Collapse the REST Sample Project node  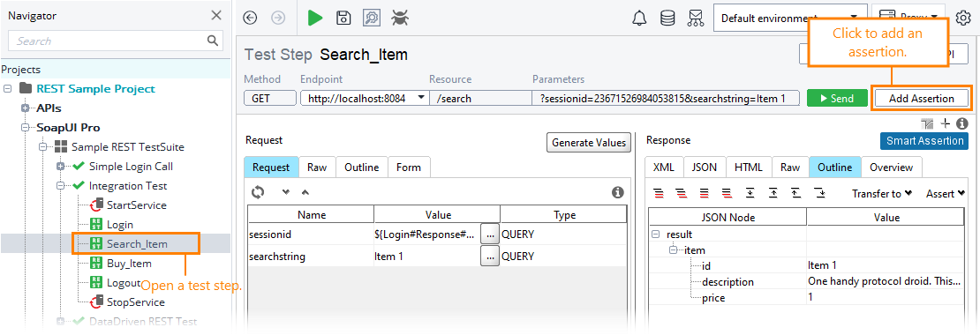tap(7, 88)
